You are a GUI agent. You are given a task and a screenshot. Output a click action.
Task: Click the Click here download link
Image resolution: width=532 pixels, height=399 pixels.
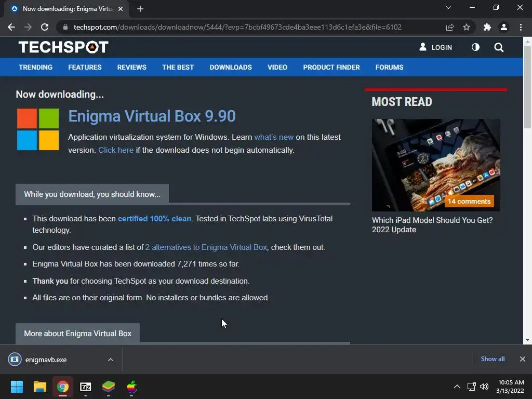[x=116, y=150]
